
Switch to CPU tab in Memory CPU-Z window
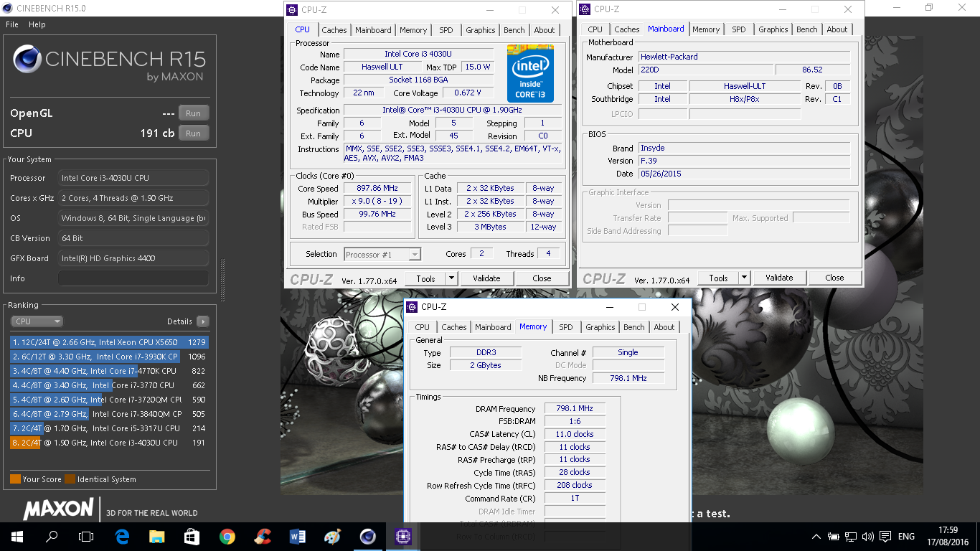423,327
